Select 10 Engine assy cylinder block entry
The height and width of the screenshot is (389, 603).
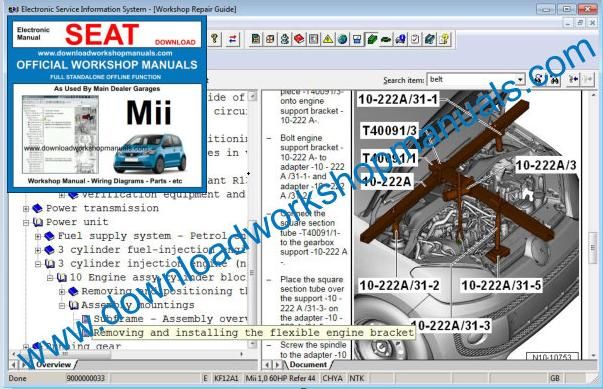[158, 278]
